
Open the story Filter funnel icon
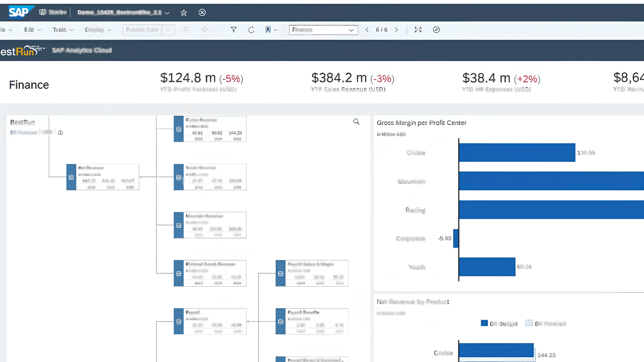pos(233,30)
